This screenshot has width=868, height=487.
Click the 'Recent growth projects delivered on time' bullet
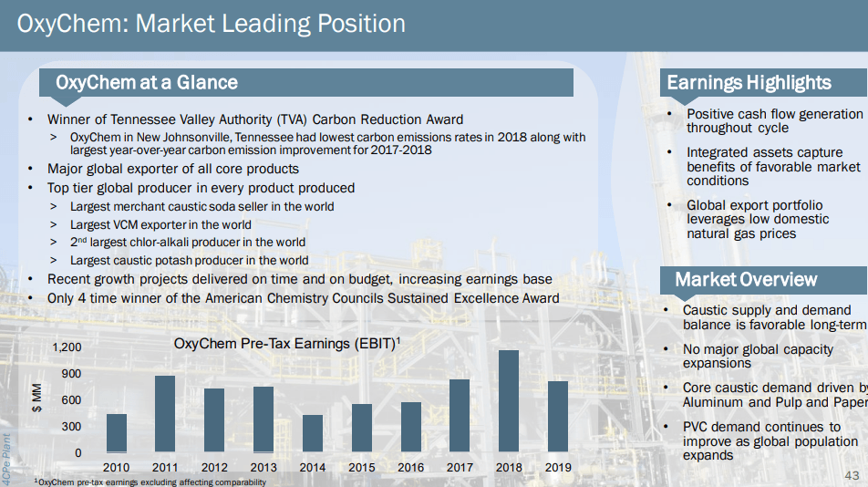[299, 279]
